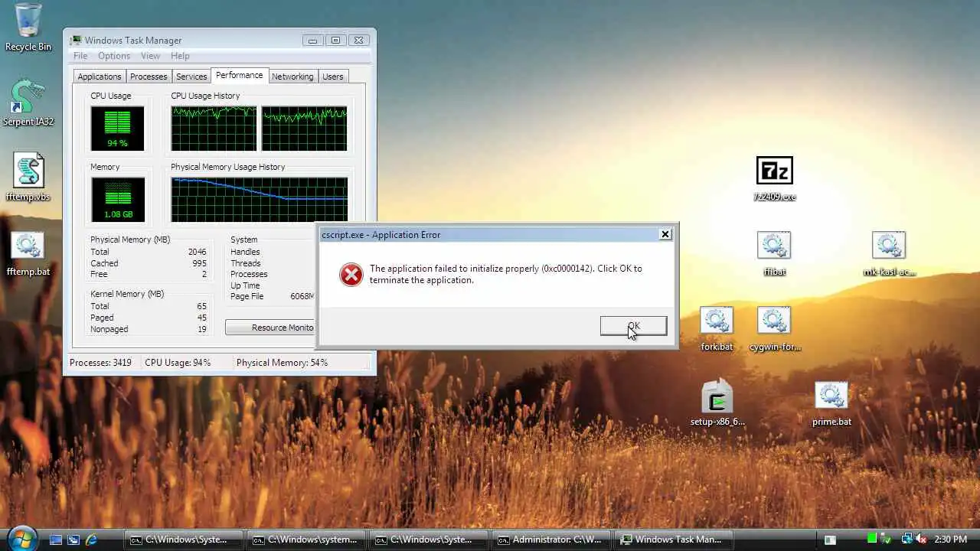The width and height of the screenshot is (980, 551).
Task: Select the 7z2409.exe installer icon
Action: [774, 178]
